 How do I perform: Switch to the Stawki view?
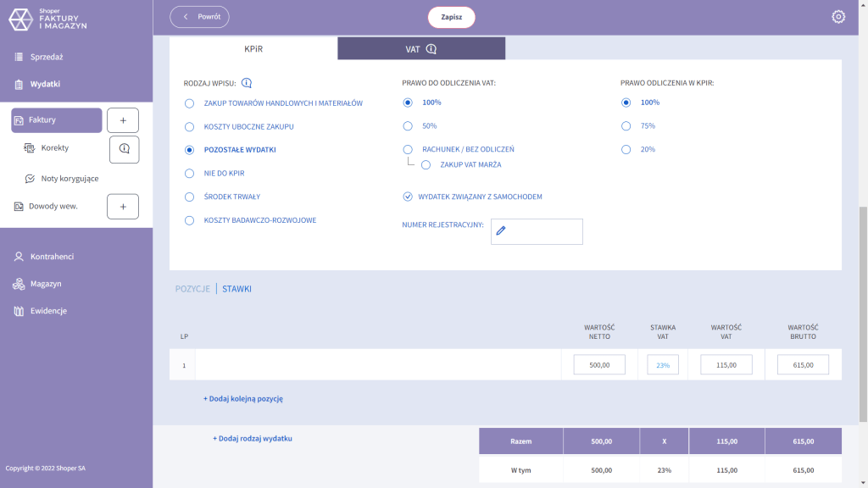click(236, 289)
